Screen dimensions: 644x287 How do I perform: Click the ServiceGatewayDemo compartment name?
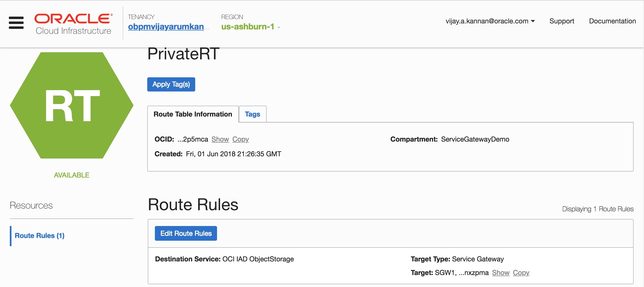pos(475,139)
